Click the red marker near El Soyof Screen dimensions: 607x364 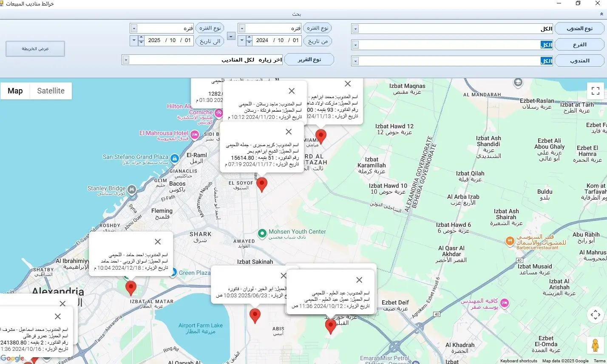tap(262, 185)
